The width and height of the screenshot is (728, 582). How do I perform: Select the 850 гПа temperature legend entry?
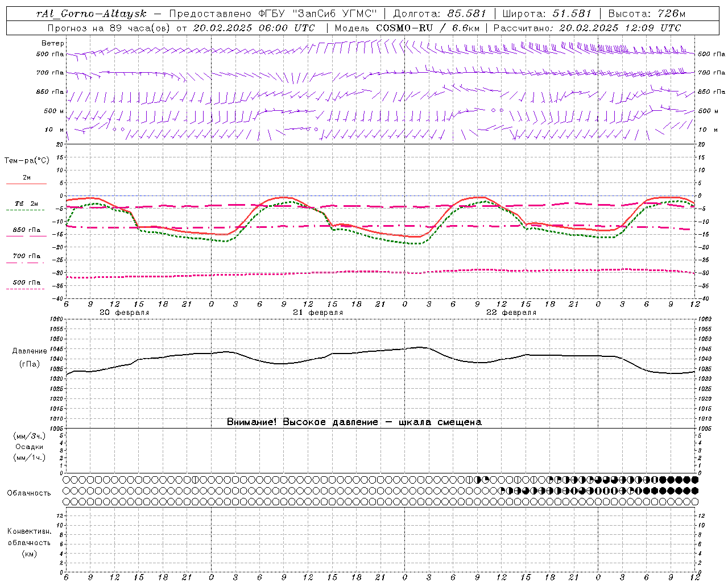[x=26, y=230]
